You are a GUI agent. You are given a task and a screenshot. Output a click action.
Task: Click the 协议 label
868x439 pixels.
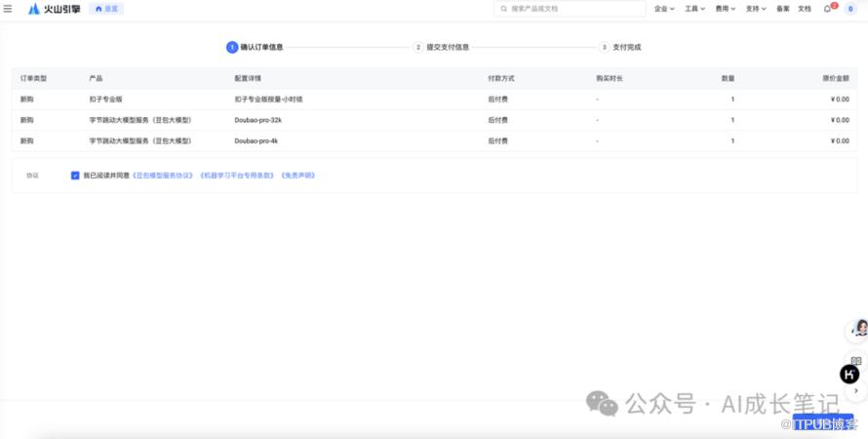[32, 176]
